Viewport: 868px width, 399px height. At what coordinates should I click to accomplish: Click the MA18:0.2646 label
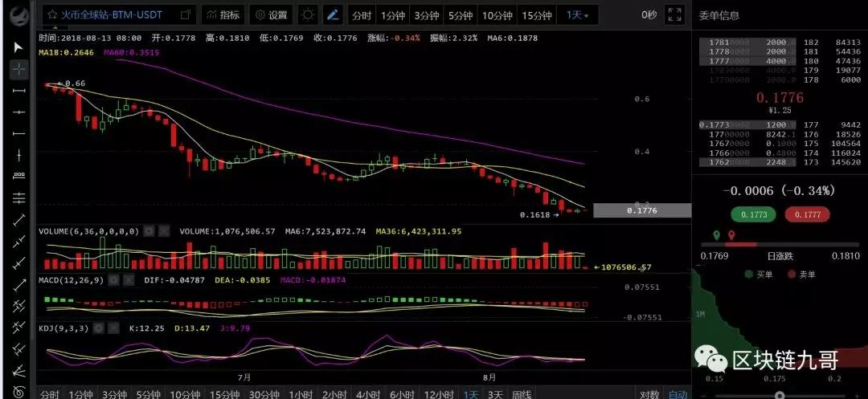(67, 52)
